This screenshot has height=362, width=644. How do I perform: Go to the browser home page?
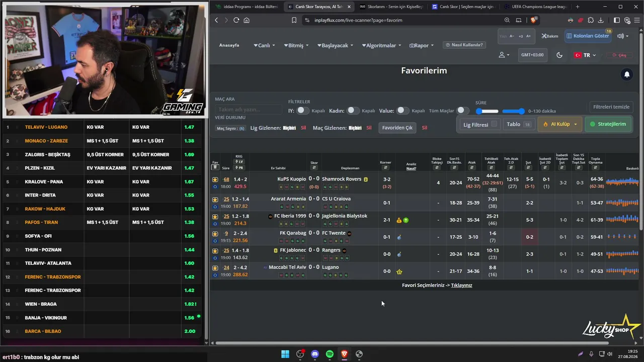tap(247, 20)
